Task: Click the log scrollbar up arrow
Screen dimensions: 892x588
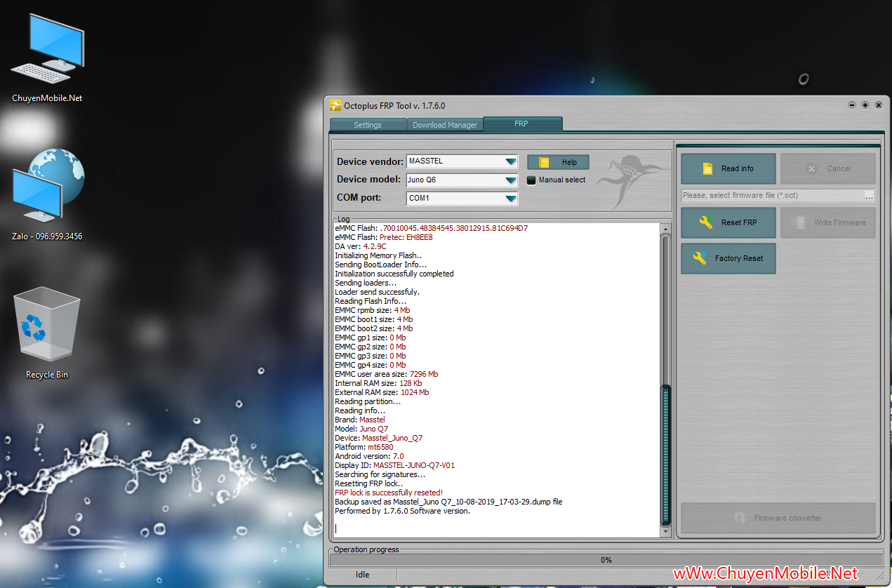Action: [x=666, y=229]
